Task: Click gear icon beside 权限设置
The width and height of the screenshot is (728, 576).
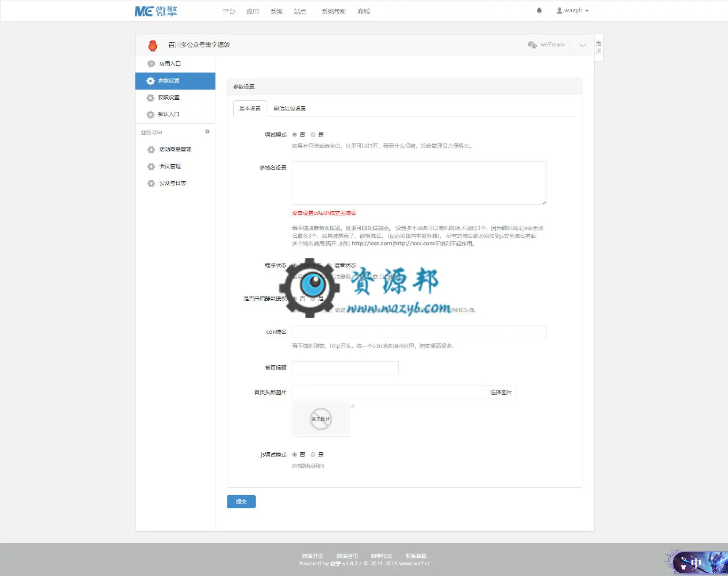Action: (x=151, y=98)
